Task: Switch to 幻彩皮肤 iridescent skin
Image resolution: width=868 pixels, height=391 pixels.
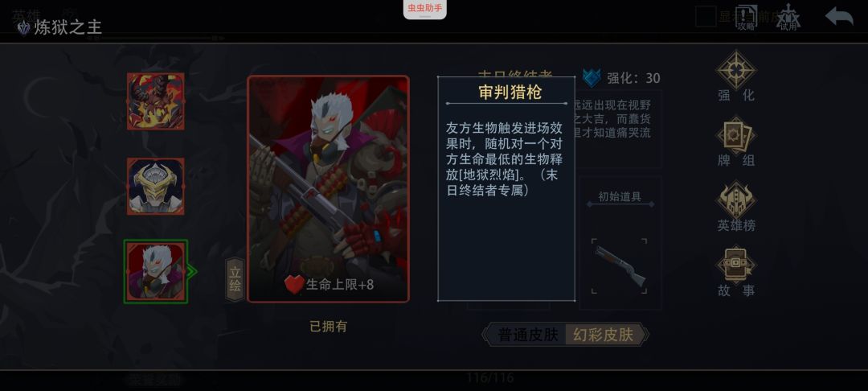Action: pyautogui.click(x=604, y=335)
